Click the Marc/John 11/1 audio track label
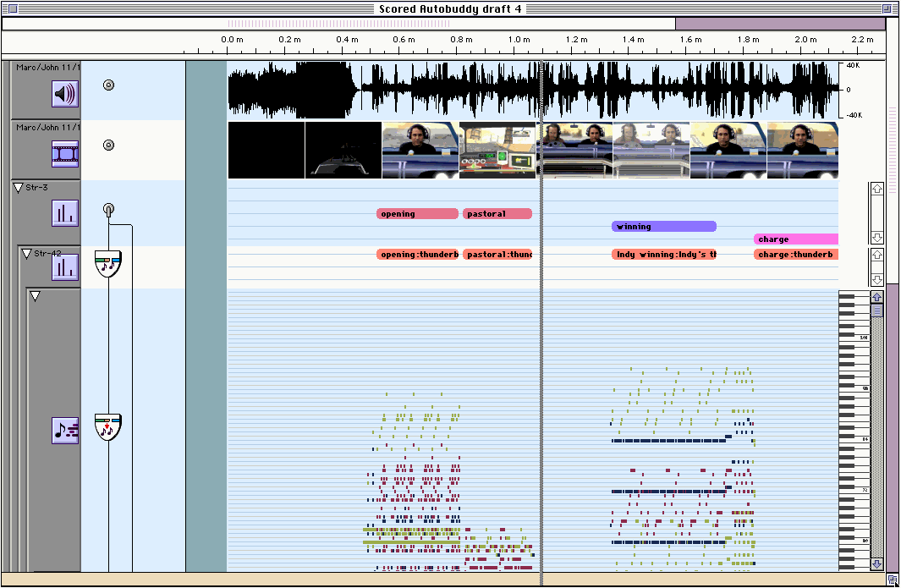 [x=48, y=67]
